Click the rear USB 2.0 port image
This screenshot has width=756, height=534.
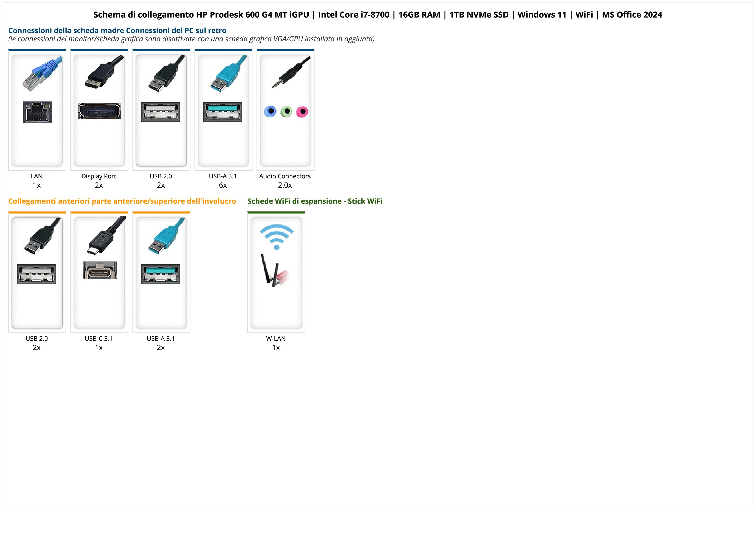[x=160, y=112]
